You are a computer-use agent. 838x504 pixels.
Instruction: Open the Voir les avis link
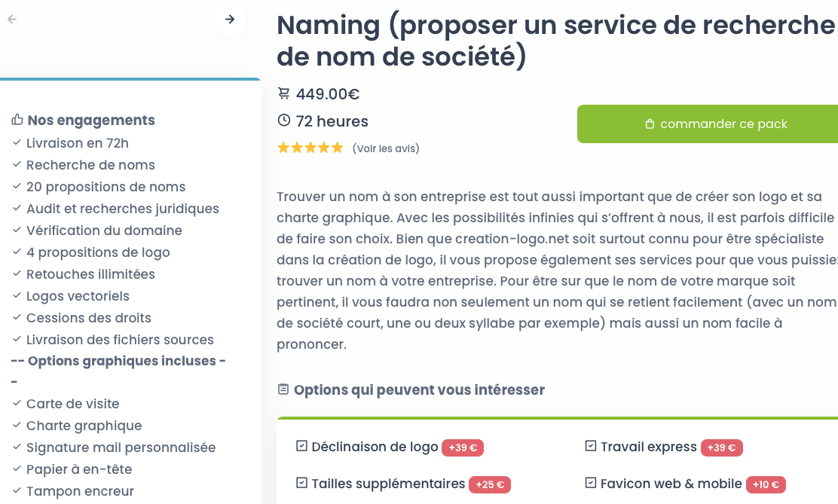tap(385, 148)
